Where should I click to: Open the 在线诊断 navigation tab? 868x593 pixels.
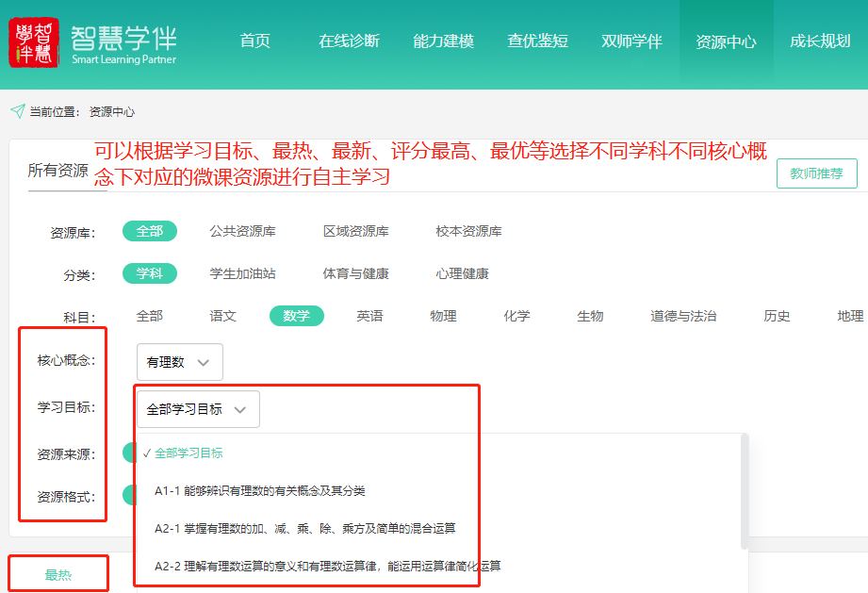(349, 41)
